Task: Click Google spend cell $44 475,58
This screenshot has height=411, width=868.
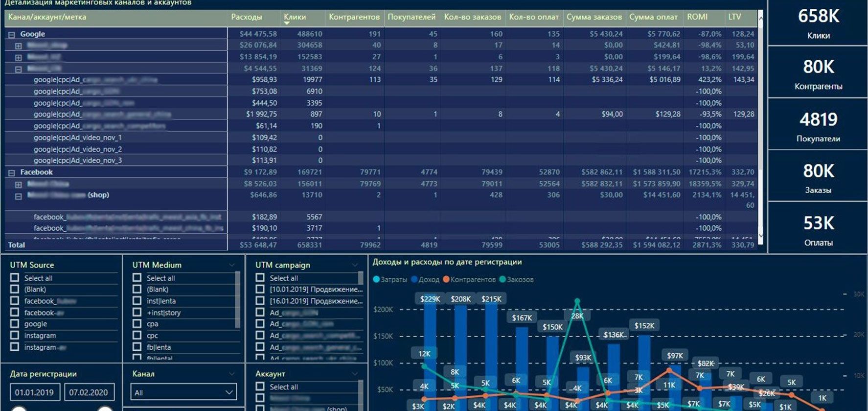Action: [258, 34]
